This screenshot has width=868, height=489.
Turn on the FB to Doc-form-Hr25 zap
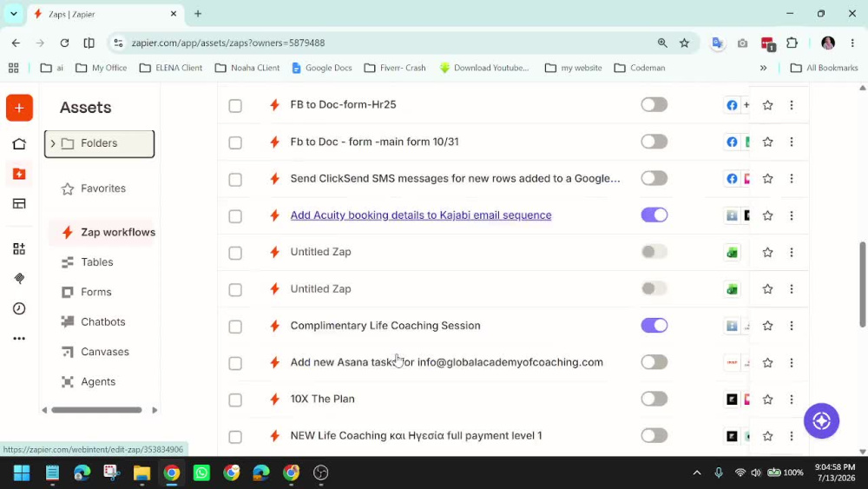654,105
